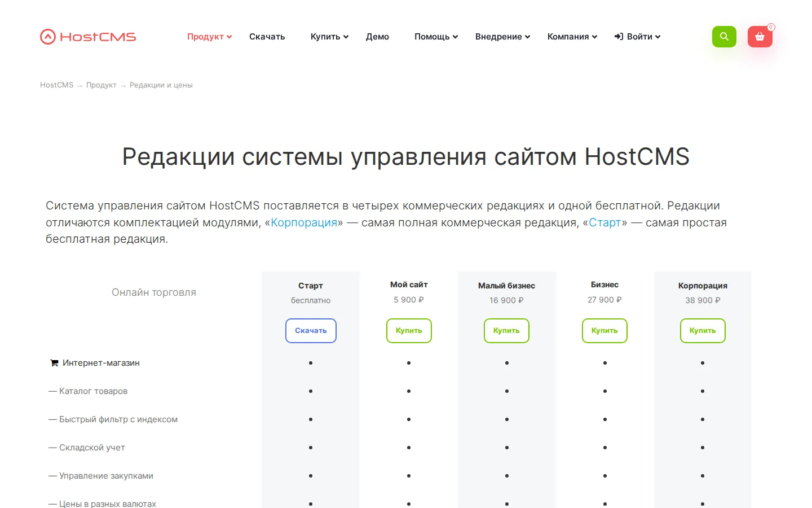Image resolution: width=812 pixels, height=508 pixels.
Task: Select the Мой сайт column heading
Action: [409, 285]
